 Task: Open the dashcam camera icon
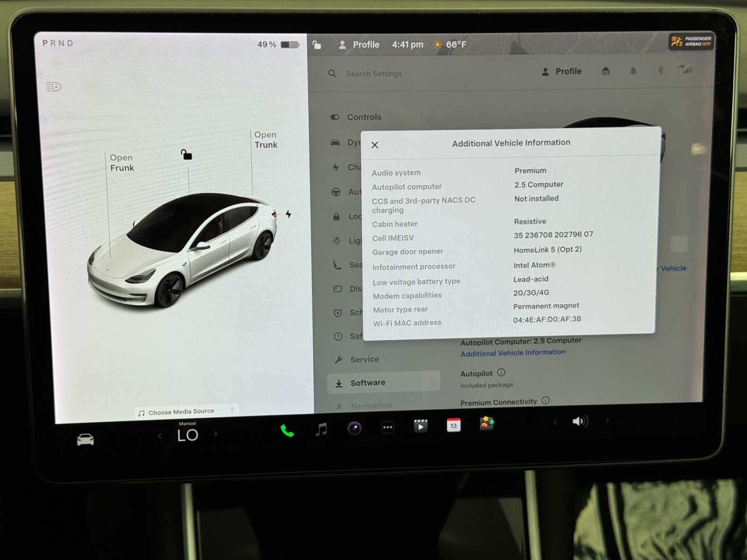pos(354,428)
